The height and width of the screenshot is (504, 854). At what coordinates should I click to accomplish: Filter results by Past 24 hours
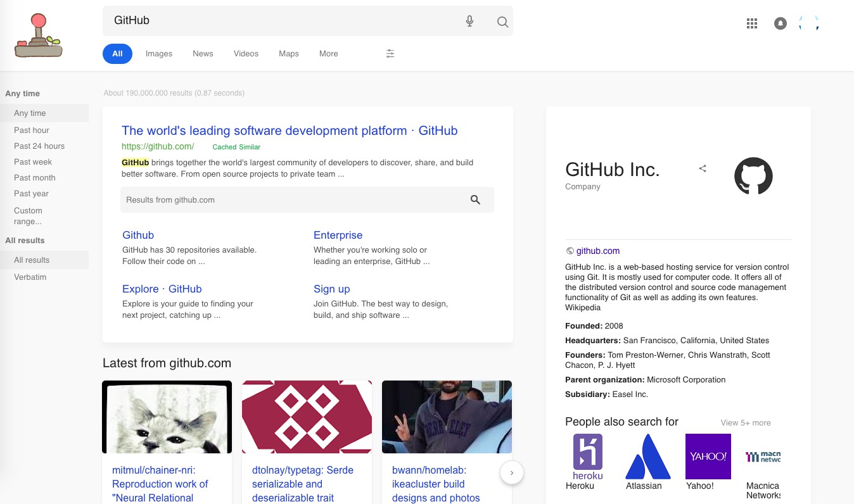39,146
